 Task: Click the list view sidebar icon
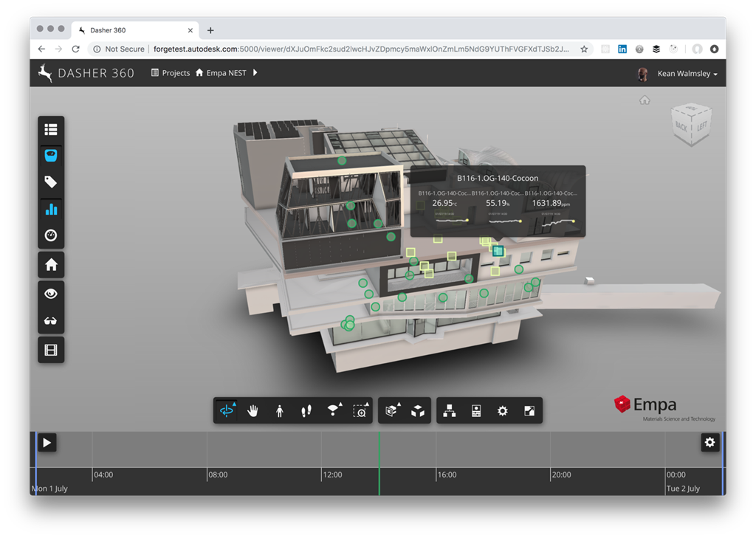click(51, 129)
